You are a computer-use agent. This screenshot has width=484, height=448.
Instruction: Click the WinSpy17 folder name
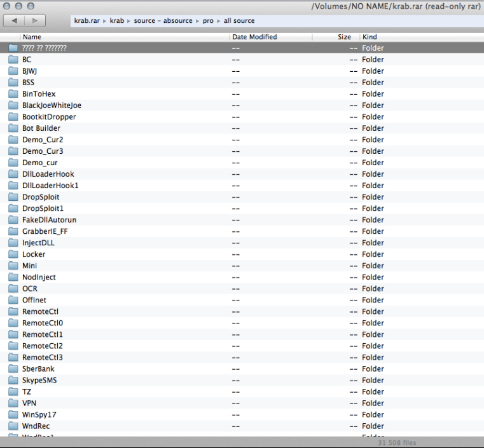pos(39,415)
